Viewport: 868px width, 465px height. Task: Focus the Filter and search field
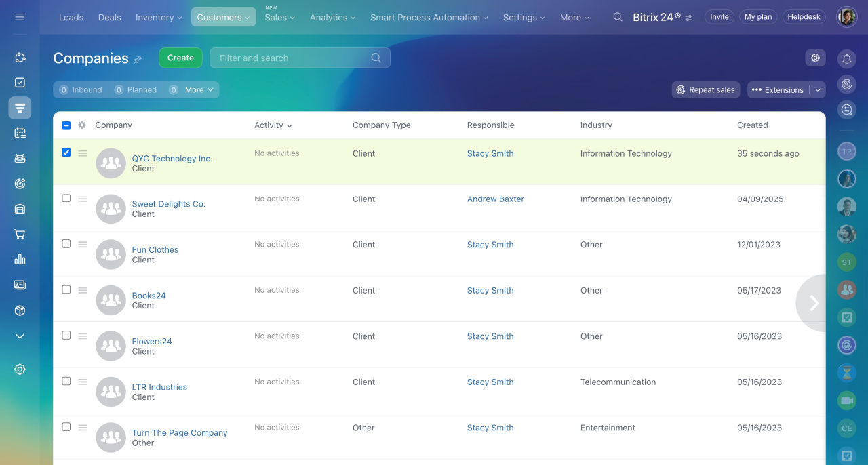(x=292, y=58)
